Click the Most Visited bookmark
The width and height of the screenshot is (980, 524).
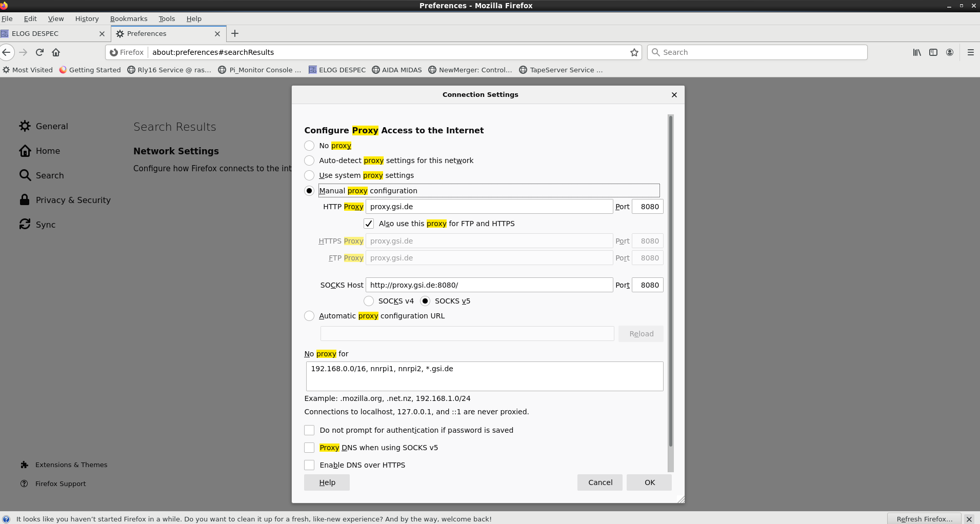click(x=28, y=70)
